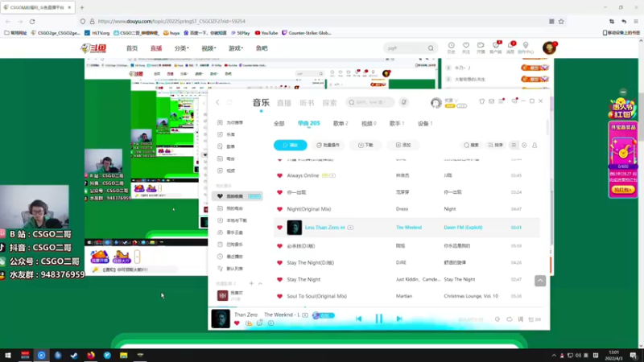Unfavorite the Always Online song heart
Image resolution: width=644 pixels, height=362 pixels.
pyautogui.click(x=279, y=175)
